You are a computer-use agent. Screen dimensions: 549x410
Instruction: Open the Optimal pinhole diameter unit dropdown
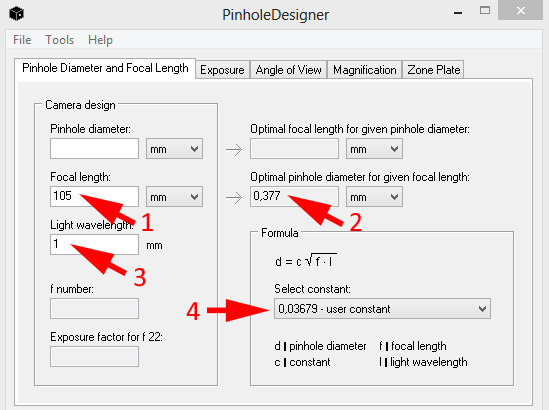click(x=374, y=197)
